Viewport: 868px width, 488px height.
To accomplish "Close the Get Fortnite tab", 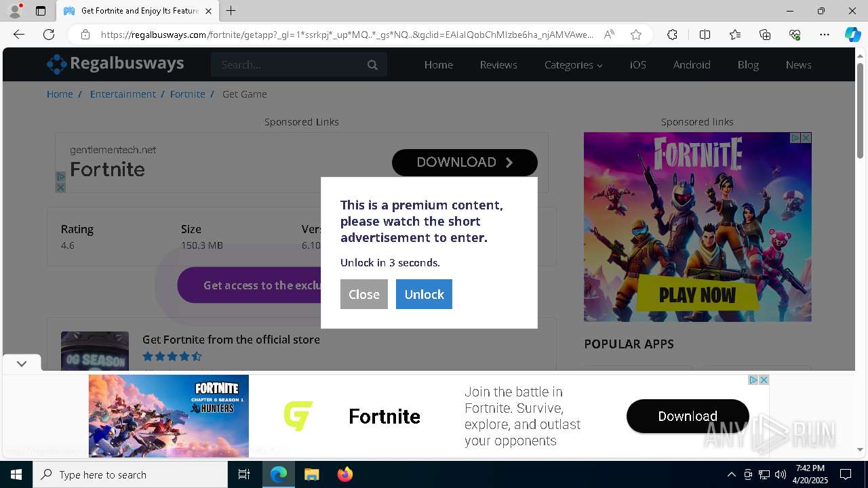I will (x=209, y=11).
